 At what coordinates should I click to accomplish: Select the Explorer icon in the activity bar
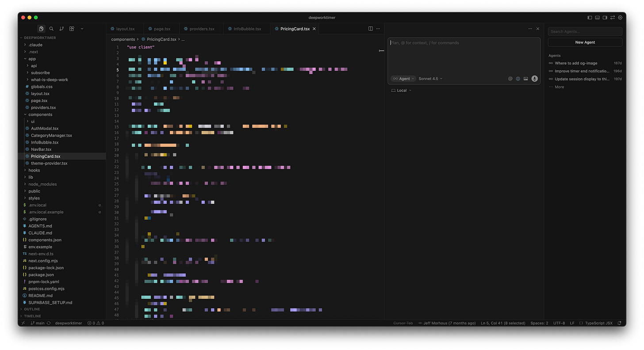point(41,28)
